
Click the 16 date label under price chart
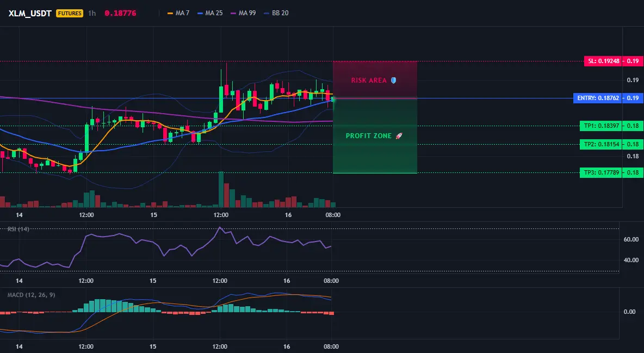coord(288,215)
